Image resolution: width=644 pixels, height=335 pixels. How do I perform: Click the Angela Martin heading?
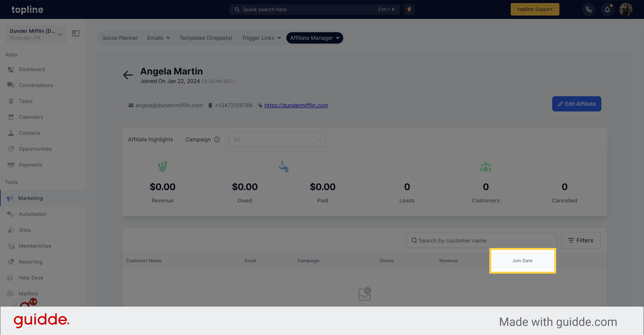coord(171,71)
